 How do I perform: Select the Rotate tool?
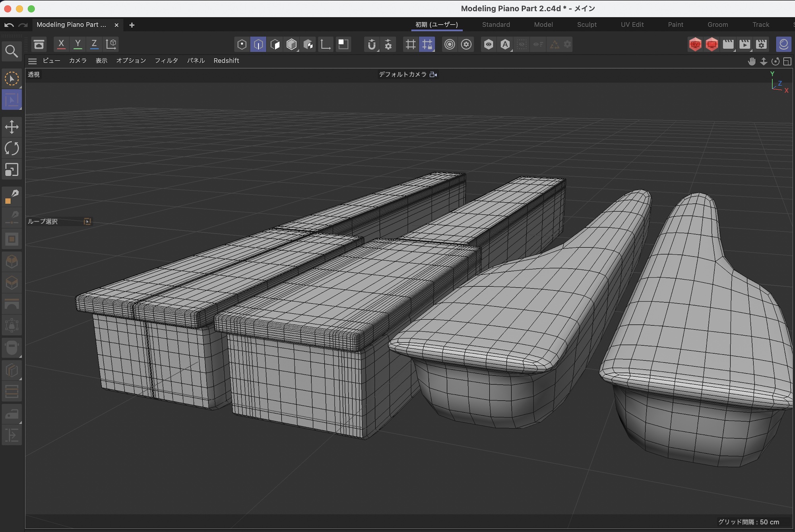click(x=12, y=149)
